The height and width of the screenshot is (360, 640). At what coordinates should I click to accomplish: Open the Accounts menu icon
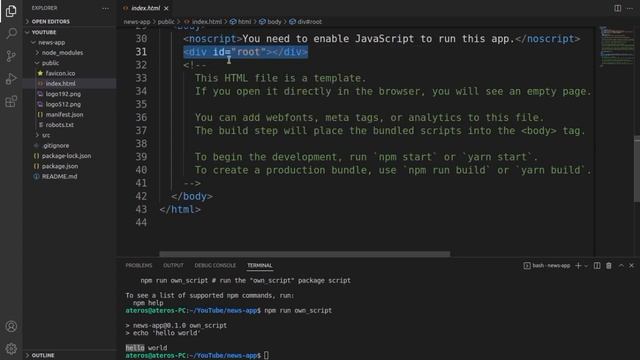click(11, 326)
